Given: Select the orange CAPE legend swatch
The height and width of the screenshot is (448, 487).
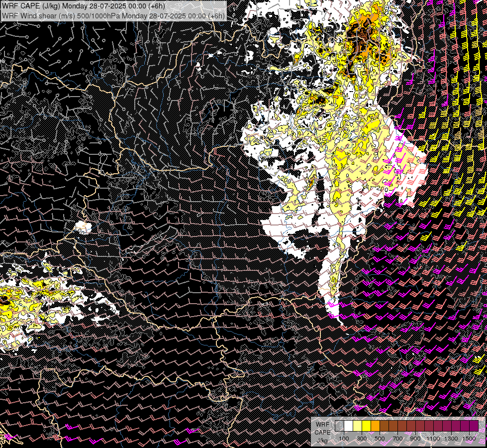Looking at the screenshot, I should tap(376, 426).
